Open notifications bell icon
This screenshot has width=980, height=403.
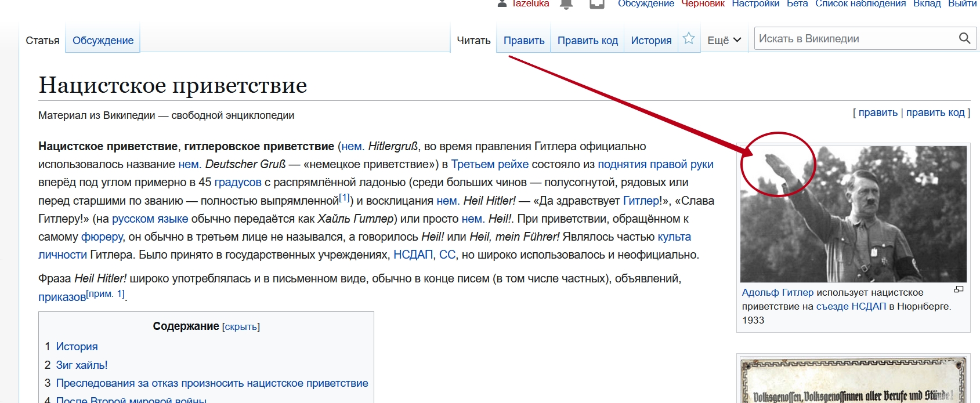click(566, 4)
